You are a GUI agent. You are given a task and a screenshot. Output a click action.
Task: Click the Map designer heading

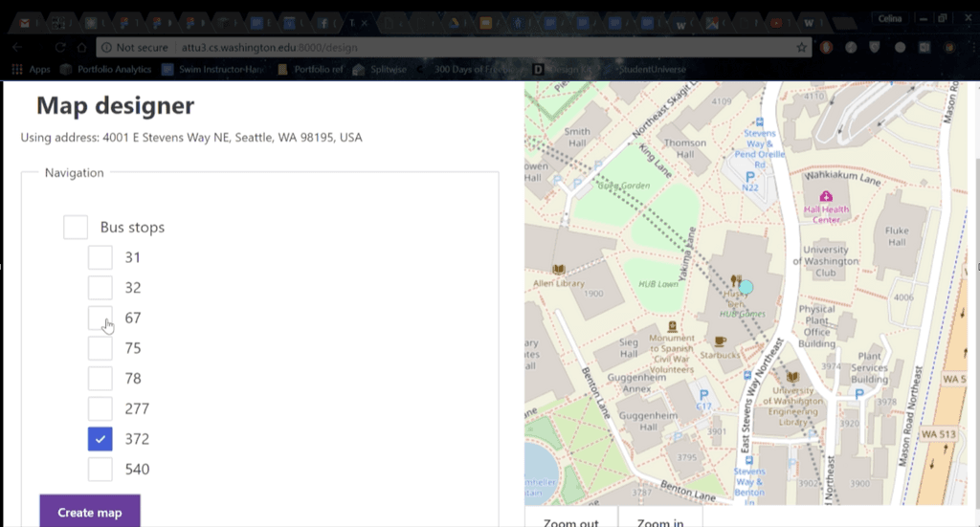click(x=115, y=105)
